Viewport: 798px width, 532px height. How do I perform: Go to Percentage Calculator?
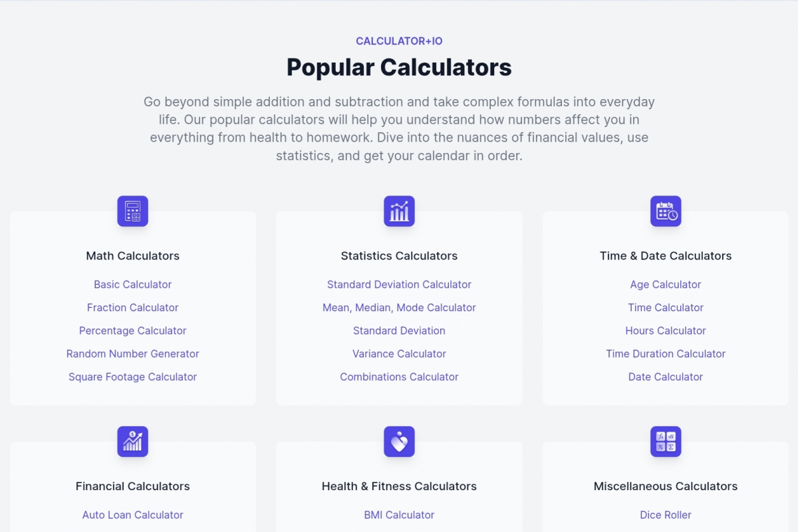pyautogui.click(x=133, y=331)
